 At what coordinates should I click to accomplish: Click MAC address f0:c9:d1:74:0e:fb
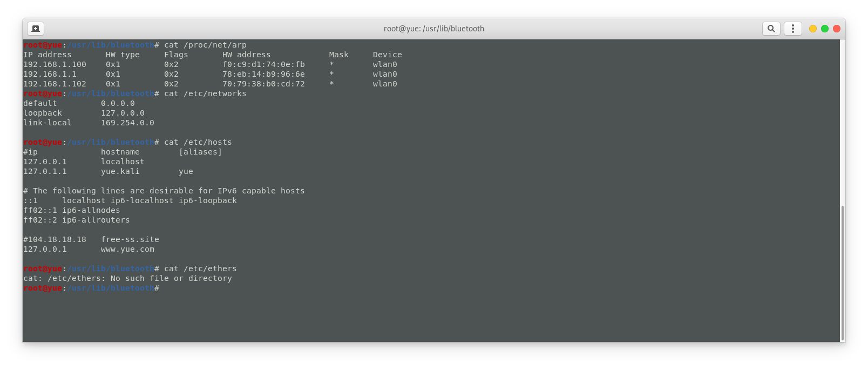263,64
